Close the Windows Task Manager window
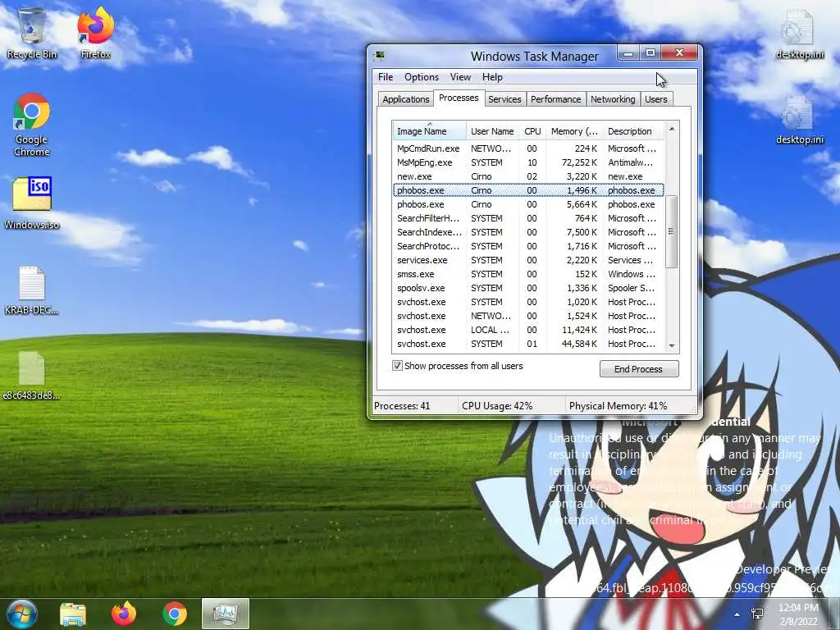Screen dimensions: 840x630 point(679,52)
